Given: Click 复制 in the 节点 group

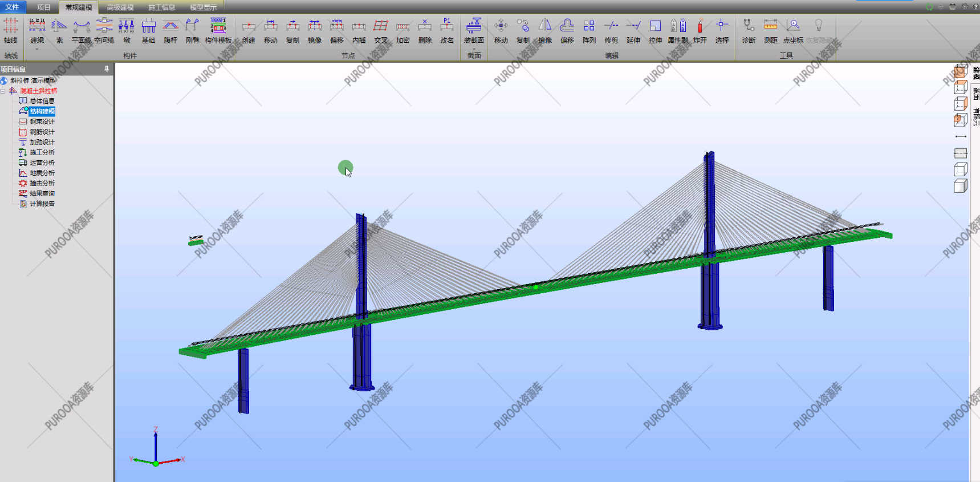Looking at the screenshot, I should tap(292, 30).
